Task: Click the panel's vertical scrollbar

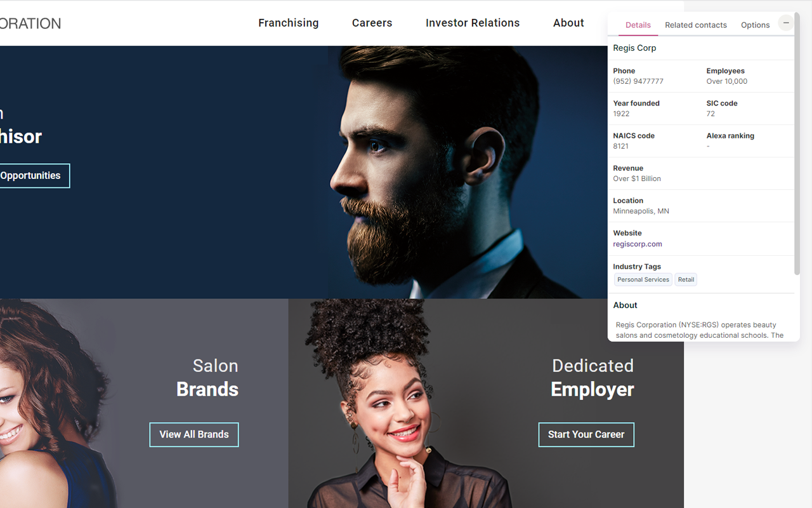Action: [797, 146]
